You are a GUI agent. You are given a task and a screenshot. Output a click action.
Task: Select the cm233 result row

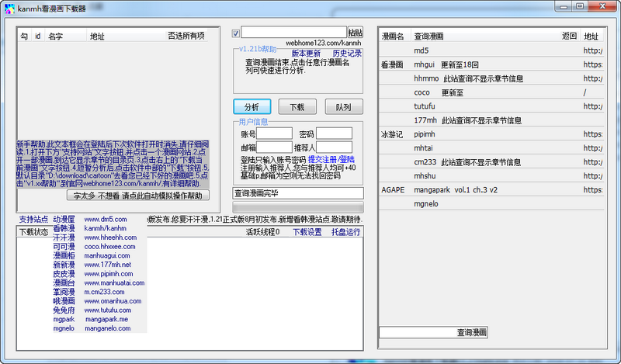coord(491,162)
